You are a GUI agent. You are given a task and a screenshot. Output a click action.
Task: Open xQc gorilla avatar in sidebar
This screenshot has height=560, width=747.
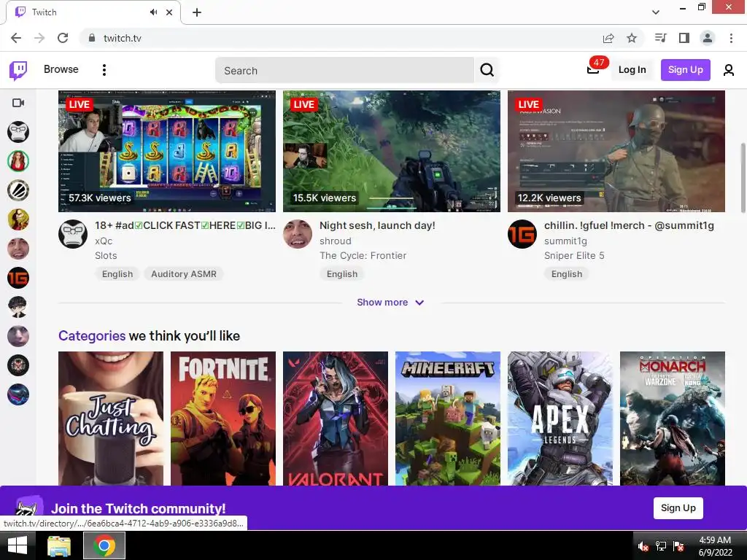pos(18,132)
